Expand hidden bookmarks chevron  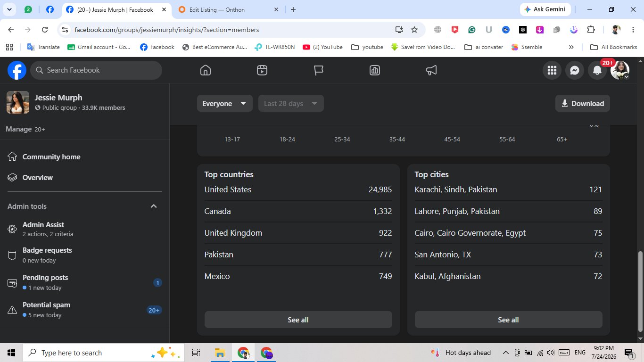click(571, 47)
